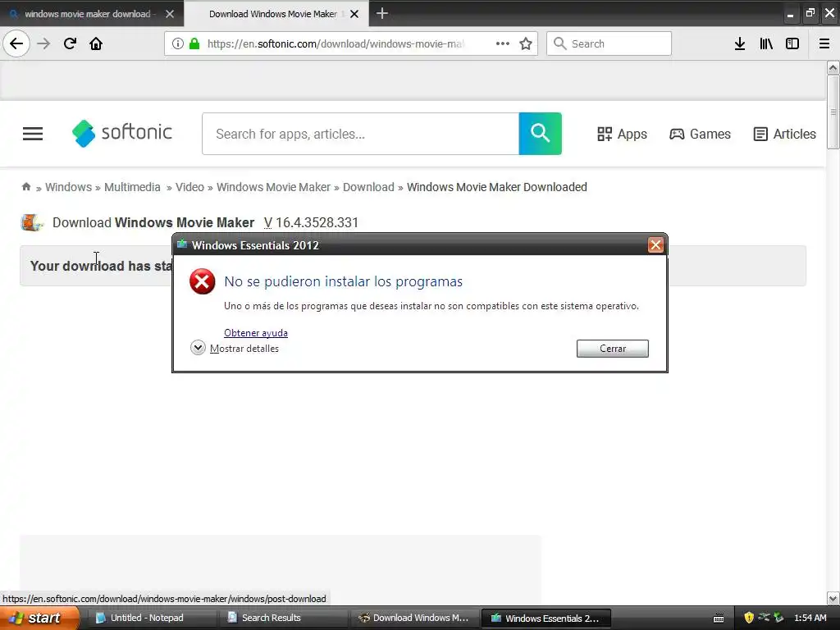Image resolution: width=840 pixels, height=630 pixels.
Task: Close the Windows Essentials 2012 dialog
Action: [x=655, y=245]
